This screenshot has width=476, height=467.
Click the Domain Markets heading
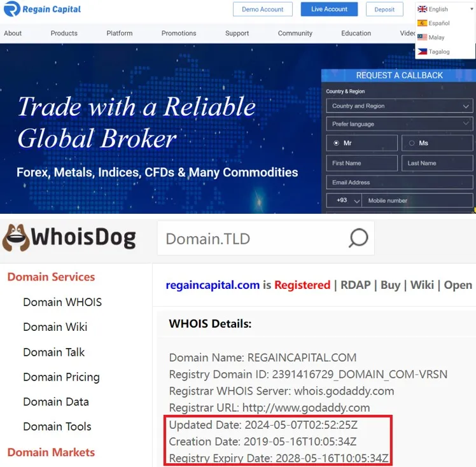pyautogui.click(x=51, y=452)
